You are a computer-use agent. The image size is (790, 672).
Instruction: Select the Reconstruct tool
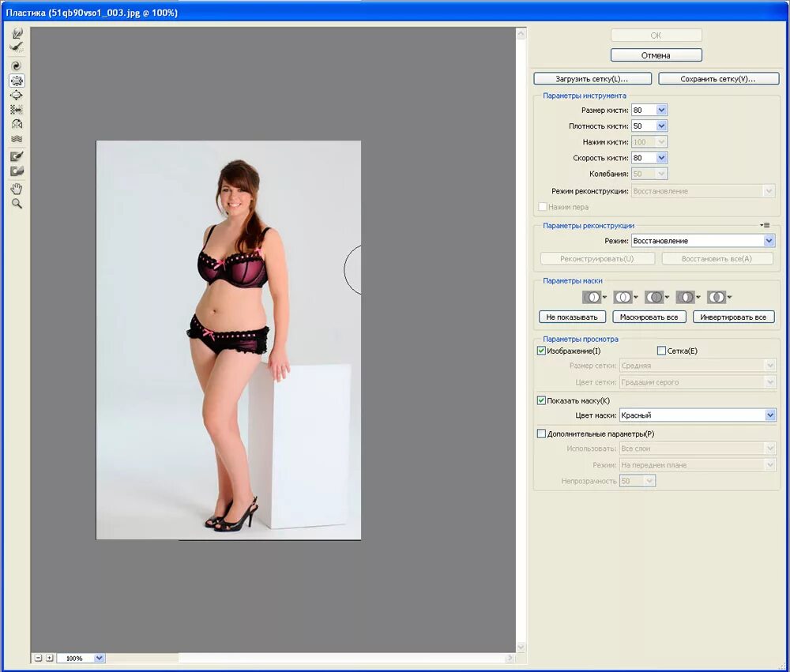click(x=17, y=47)
